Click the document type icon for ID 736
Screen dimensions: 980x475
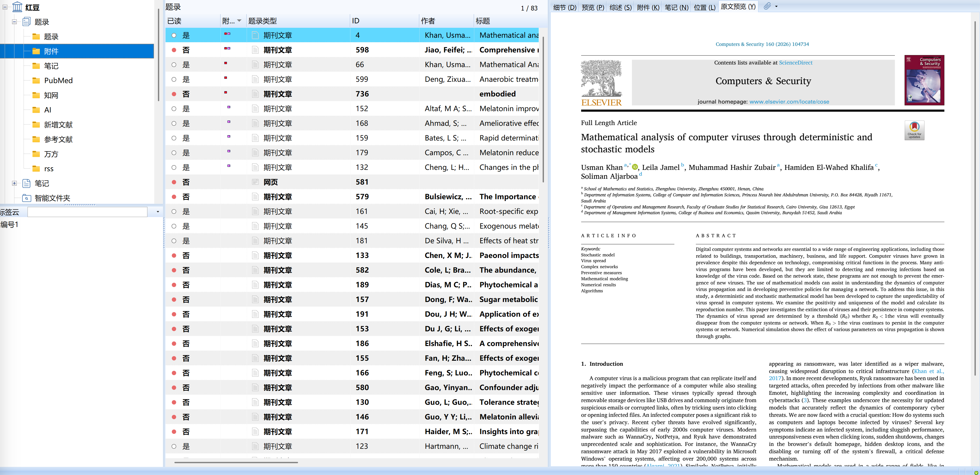[255, 94]
